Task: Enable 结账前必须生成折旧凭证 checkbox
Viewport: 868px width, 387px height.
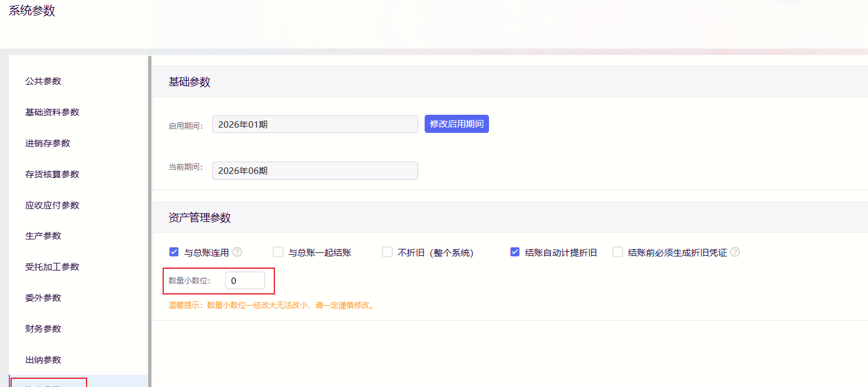Action: tap(618, 252)
